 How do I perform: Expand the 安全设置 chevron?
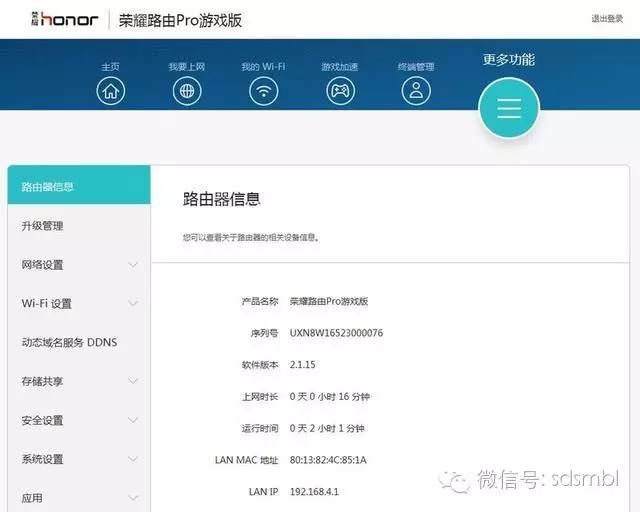[133, 420]
